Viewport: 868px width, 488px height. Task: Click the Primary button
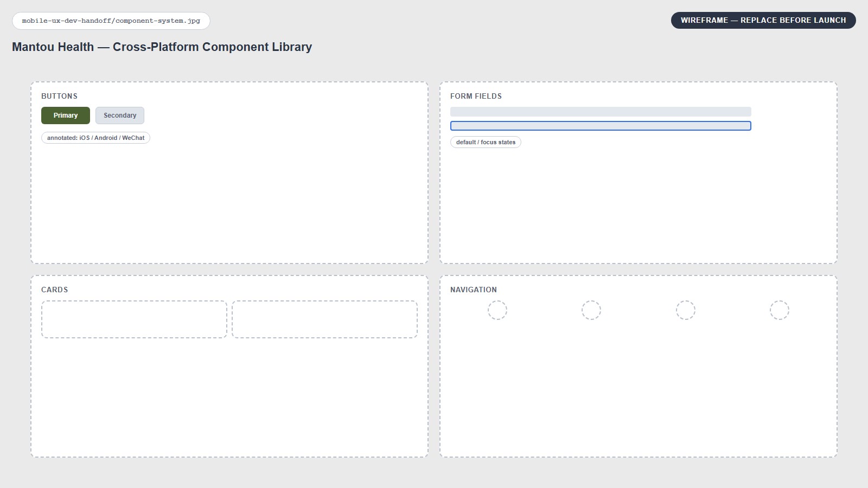point(66,115)
